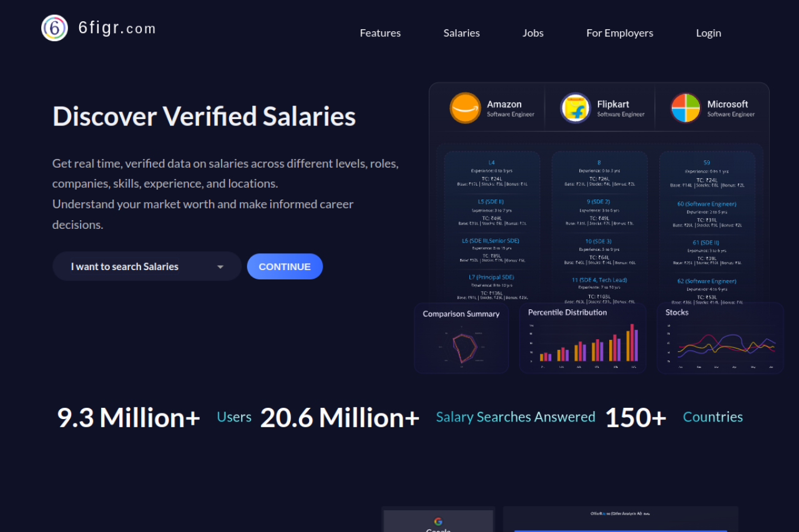799x532 pixels.
Task: Open the Comparison Summary radar chart
Action: [461, 339]
